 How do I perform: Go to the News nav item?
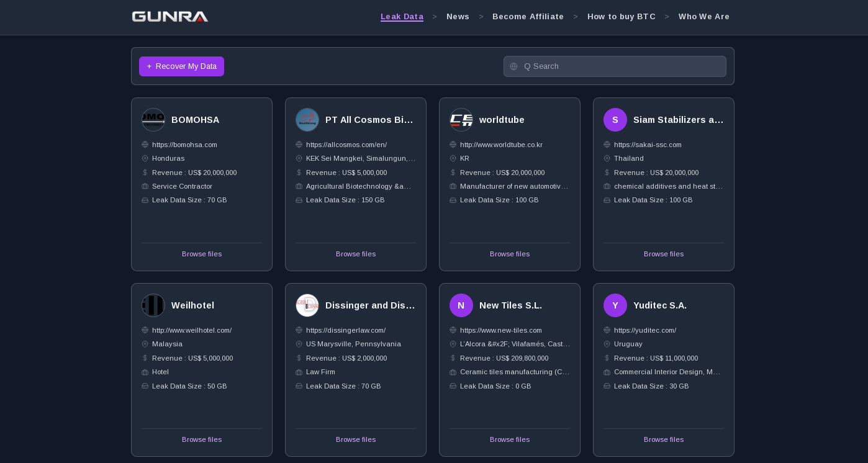click(x=458, y=17)
